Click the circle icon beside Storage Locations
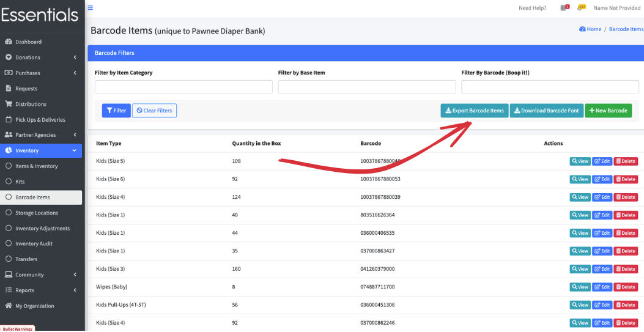The image size is (644, 332). [x=8, y=213]
